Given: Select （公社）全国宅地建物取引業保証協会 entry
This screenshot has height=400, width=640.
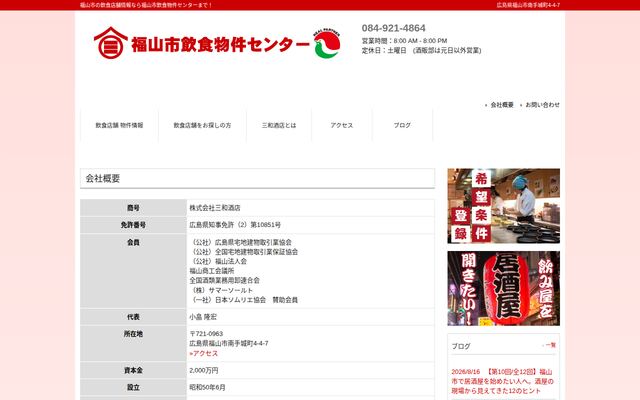Looking at the screenshot, I should click(x=244, y=252).
